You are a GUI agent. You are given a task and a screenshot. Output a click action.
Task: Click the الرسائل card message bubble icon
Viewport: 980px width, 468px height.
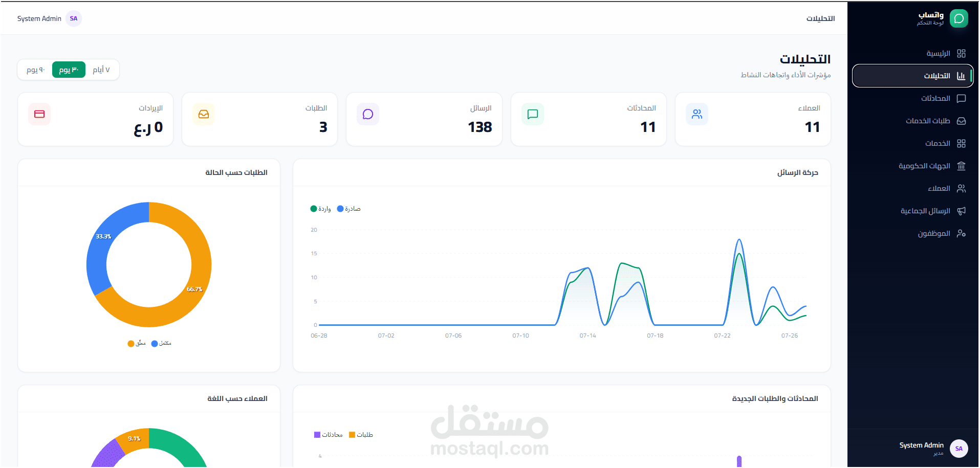pyautogui.click(x=368, y=114)
